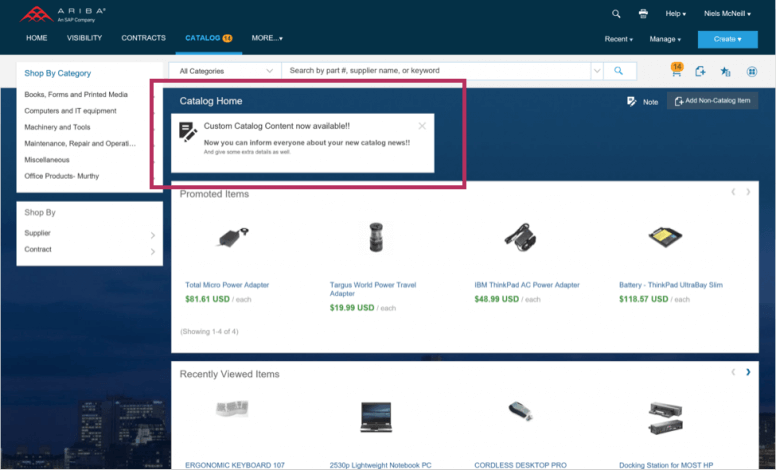Click the search magnifier icon in top header
This screenshot has width=776, height=470.
click(616, 14)
